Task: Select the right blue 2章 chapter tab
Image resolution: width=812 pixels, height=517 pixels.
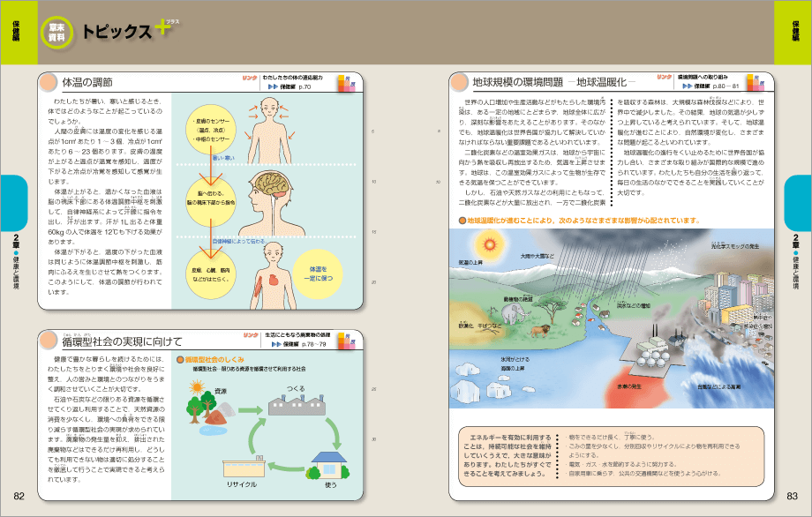Action: [x=798, y=203]
